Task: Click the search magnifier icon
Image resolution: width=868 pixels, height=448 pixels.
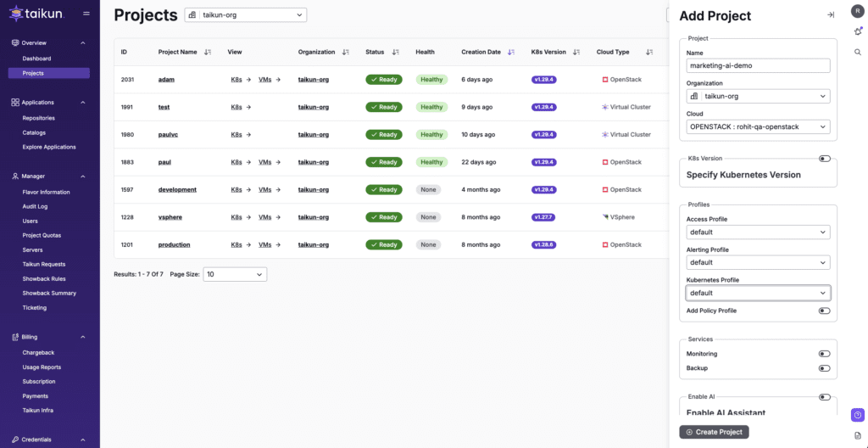Action: pyautogui.click(x=858, y=53)
